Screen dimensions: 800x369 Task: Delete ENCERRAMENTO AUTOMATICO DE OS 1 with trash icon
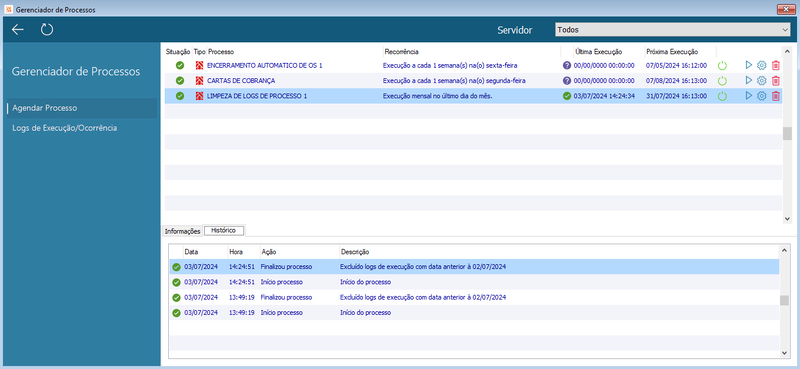pos(776,65)
